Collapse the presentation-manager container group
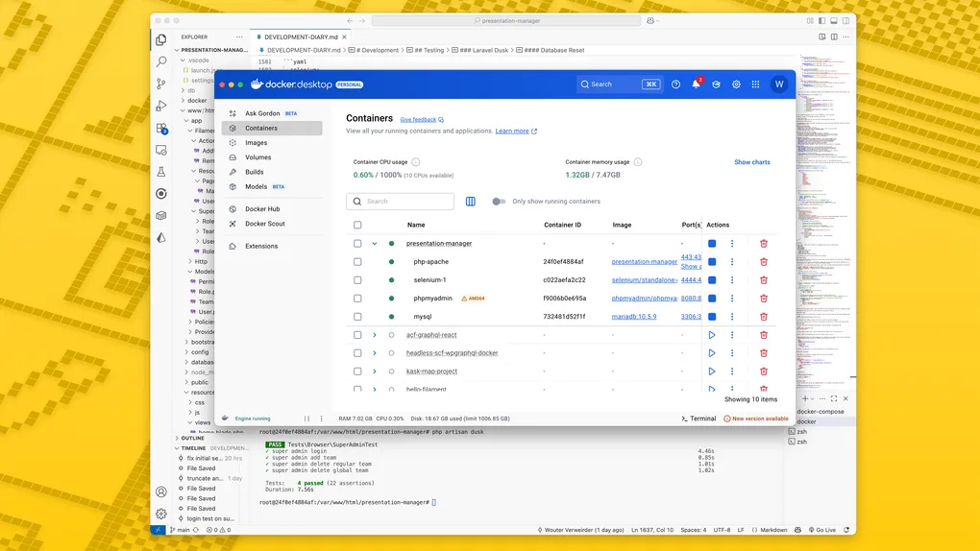Image resolution: width=980 pixels, height=551 pixels. tap(375, 244)
